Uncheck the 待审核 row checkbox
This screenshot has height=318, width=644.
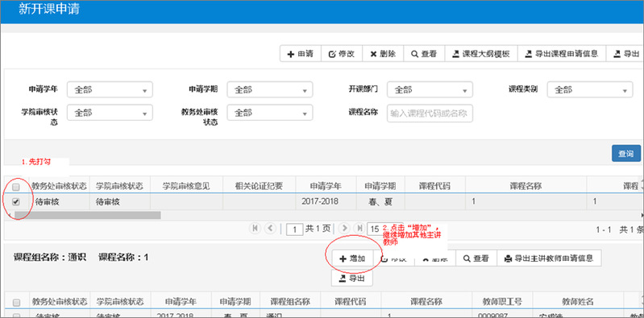(x=16, y=201)
